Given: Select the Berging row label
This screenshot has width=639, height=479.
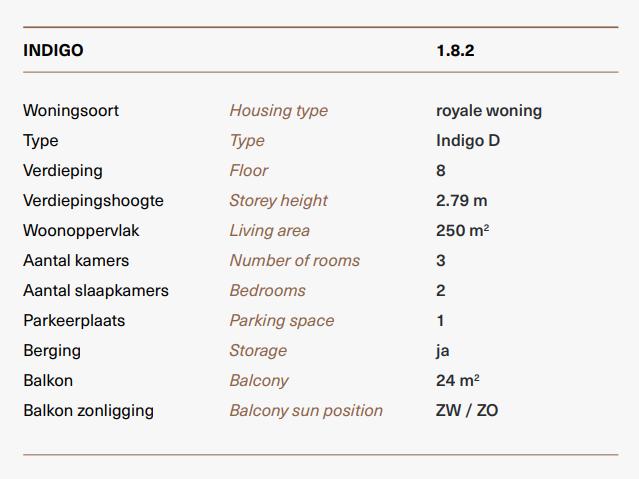Looking at the screenshot, I should coord(52,351).
